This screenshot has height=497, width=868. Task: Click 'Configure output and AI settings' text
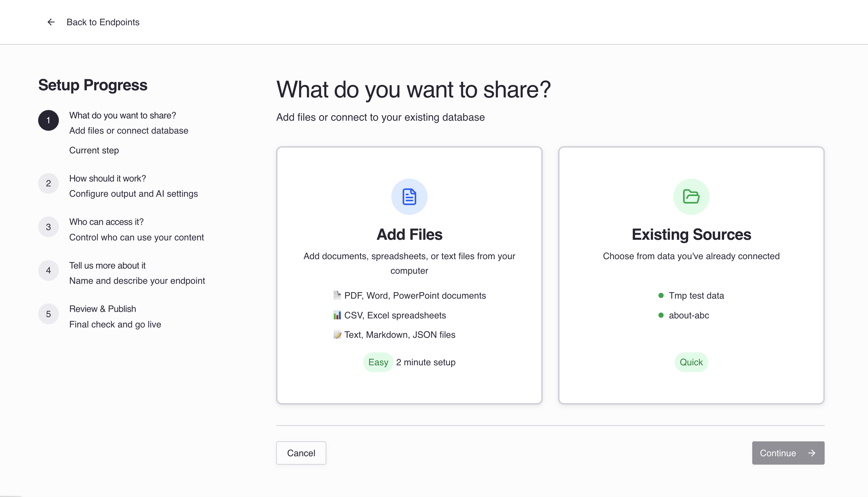tap(133, 193)
